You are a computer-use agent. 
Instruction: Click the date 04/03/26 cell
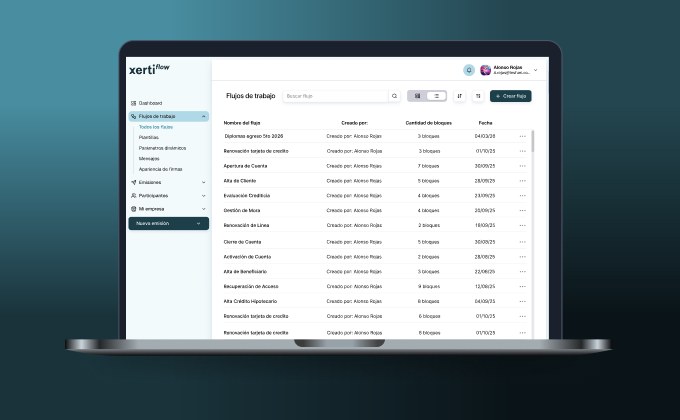tap(485, 136)
